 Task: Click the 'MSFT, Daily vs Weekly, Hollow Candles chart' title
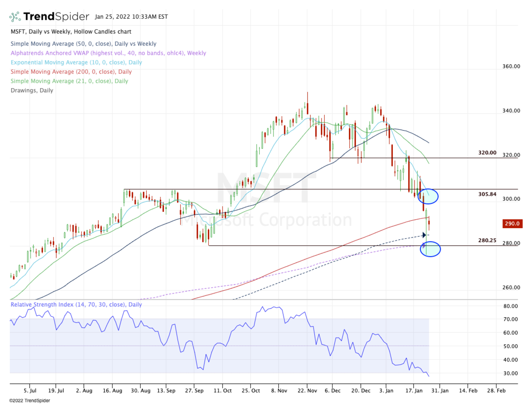click(71, 32)
